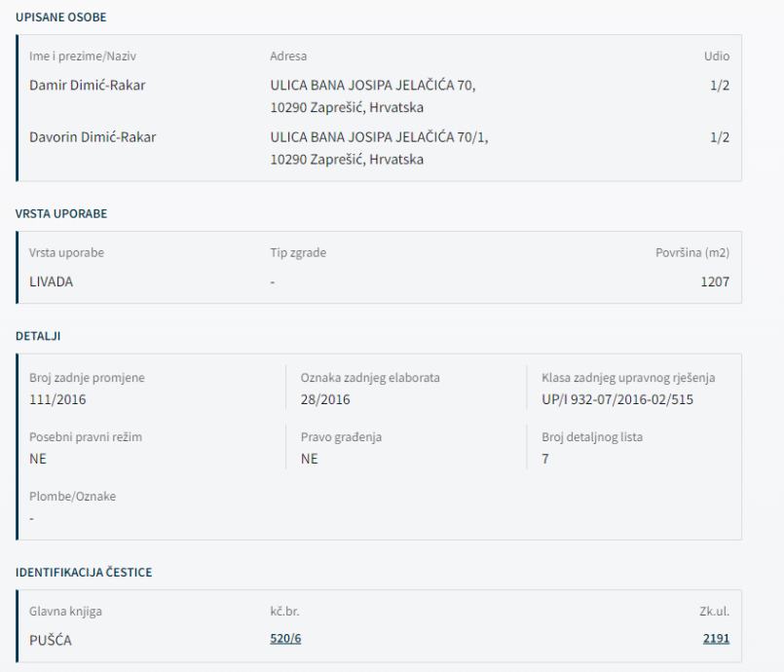Click the Broj detaljnog lista label
Viewport: 784px width, 672px height.
click(x=592, y=437)
